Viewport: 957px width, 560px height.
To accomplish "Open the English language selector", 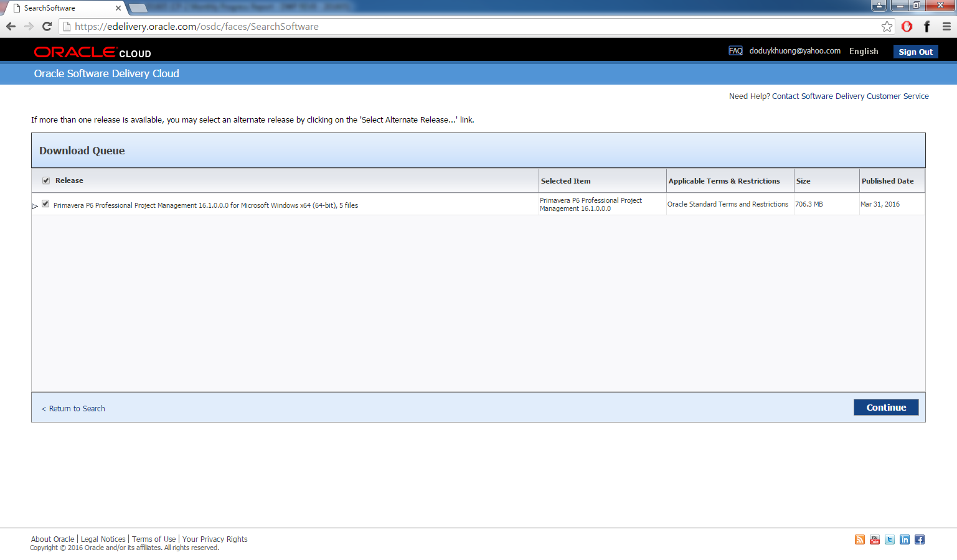I will pos(863,51).
